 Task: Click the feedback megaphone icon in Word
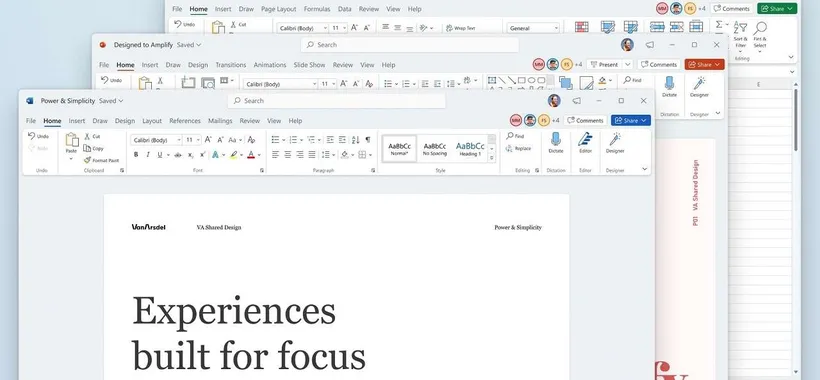click(576, 101)
